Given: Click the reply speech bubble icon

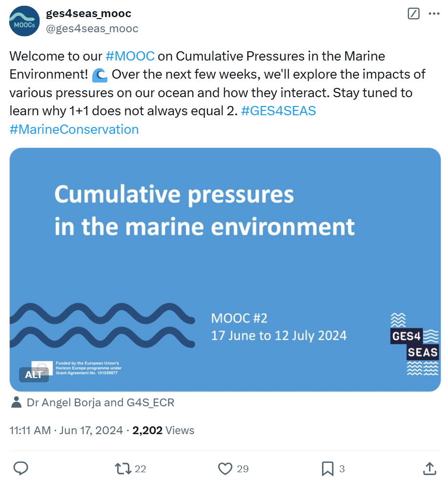Looking at the screenshot, I should click(20, 469).
